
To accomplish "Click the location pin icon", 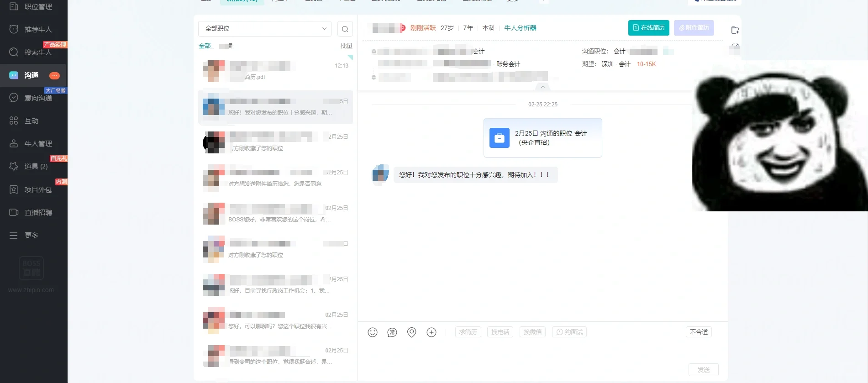I will [412, 332].
